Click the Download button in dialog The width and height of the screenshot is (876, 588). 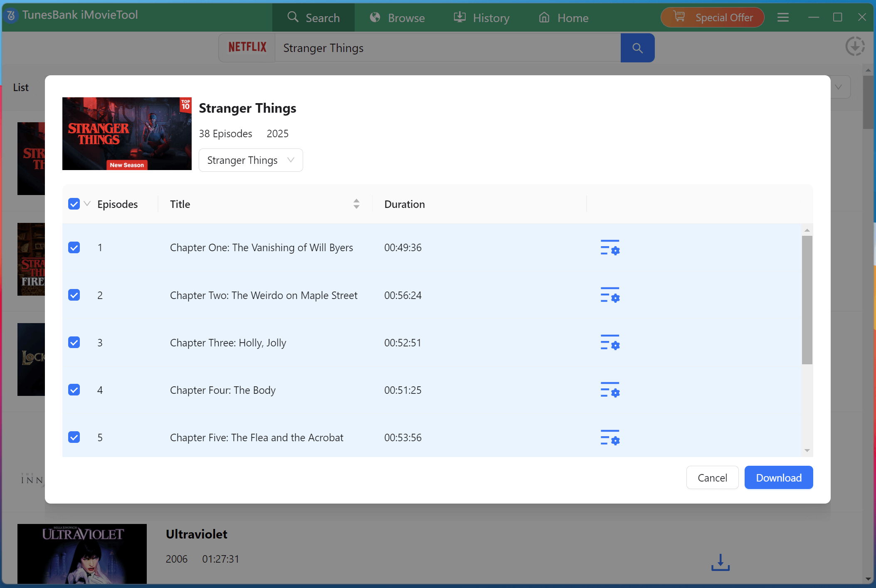click(779, 477)
